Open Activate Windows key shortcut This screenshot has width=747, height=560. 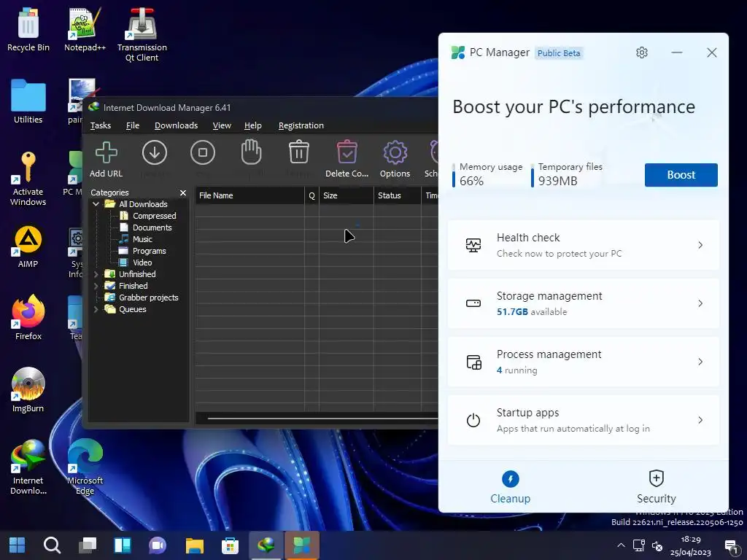click(x=28, y=179)
